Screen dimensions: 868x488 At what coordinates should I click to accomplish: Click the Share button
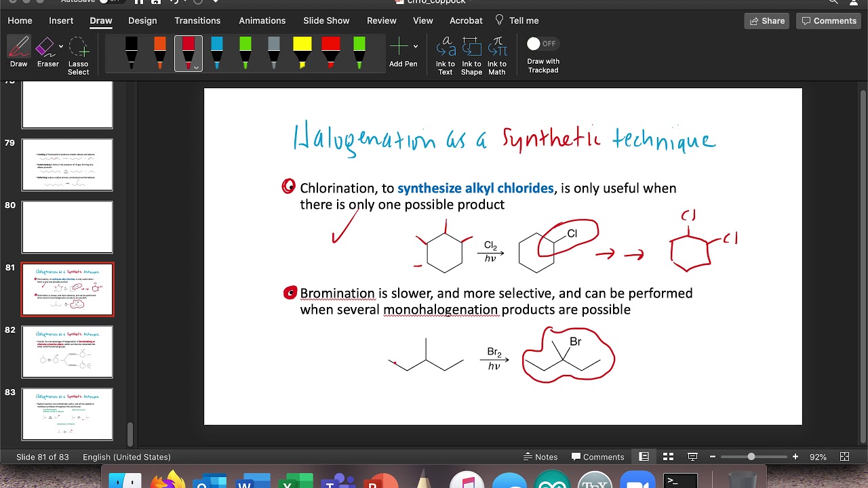767,21
